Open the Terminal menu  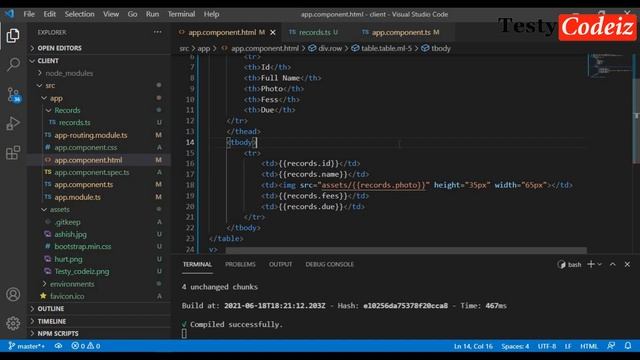pyautogui.click(x=181, y=14)
